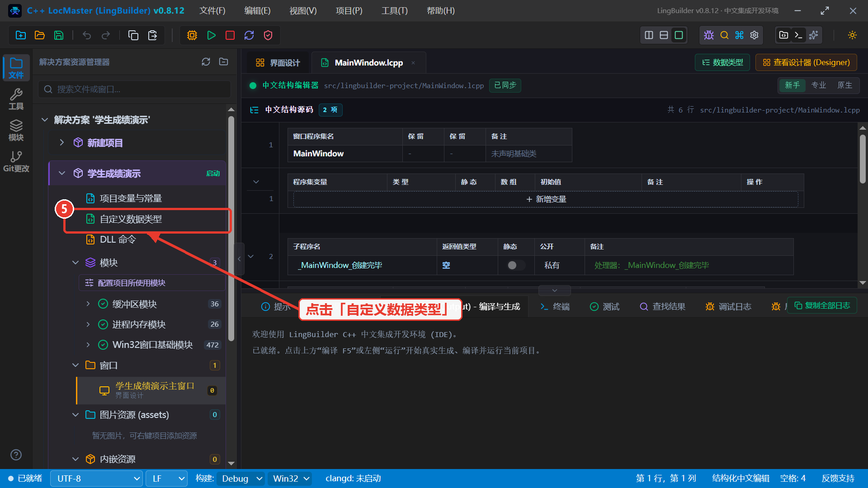This screenshot has height=488, width=868.
Task: Stop execution with the red square icon
Action: (x=230, y=35)
